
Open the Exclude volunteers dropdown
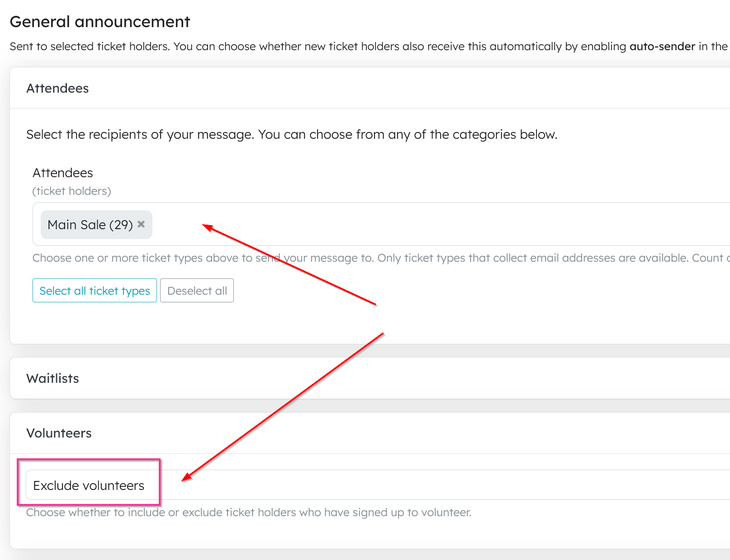click(x=378, y=485)
